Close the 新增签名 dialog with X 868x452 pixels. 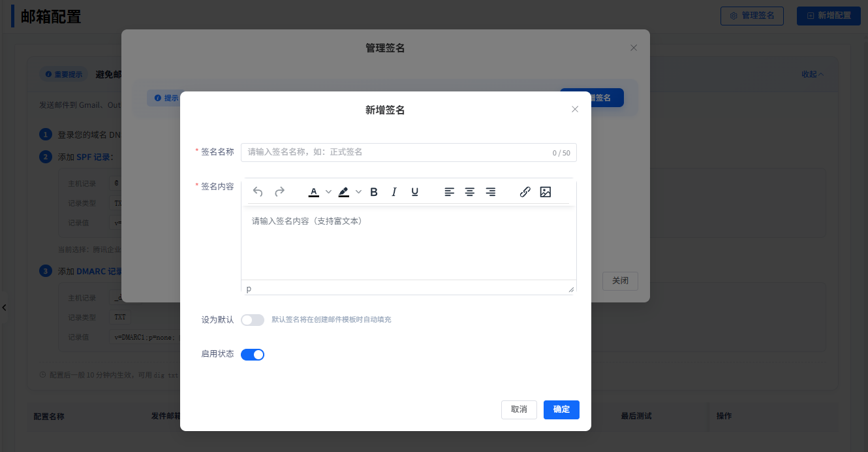tap(575, 110)
